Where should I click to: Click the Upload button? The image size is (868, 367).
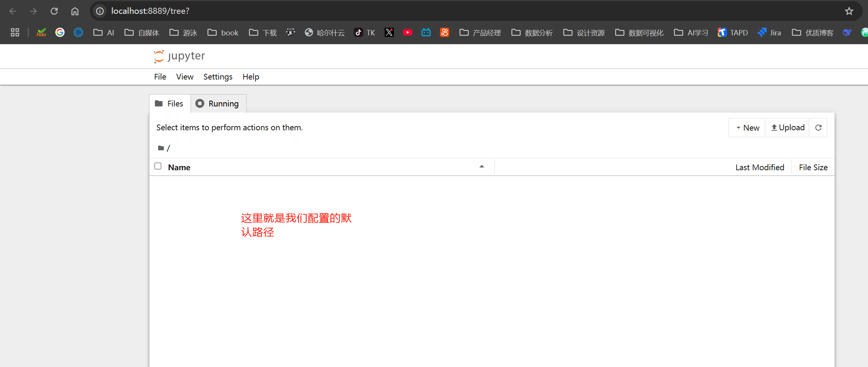[x=787, y=128]
